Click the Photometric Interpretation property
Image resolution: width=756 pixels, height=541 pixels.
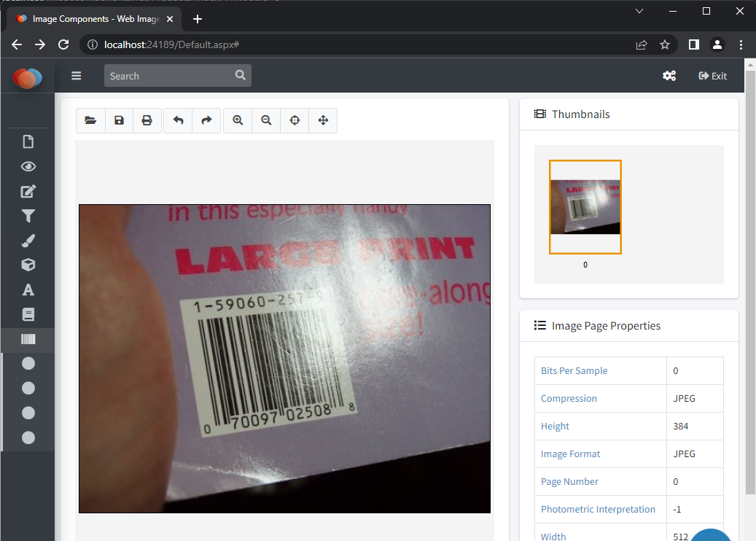[x=598, y=509]
